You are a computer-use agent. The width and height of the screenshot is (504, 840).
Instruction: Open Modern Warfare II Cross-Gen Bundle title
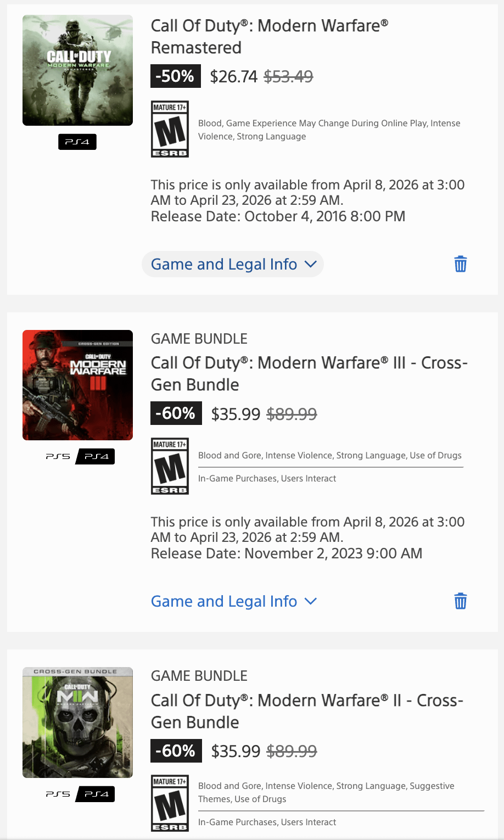tap(306, 710)
